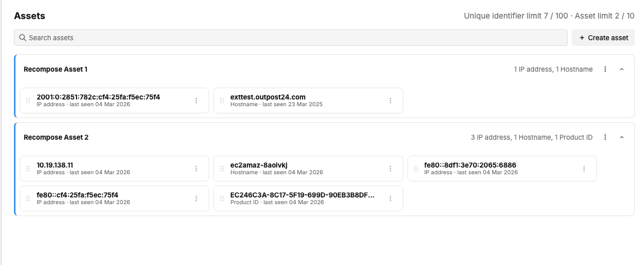Open options menu for Recompose Asset 1
Image resolution: width=644 pixels, height=265 pixels.
pos(605,69)
